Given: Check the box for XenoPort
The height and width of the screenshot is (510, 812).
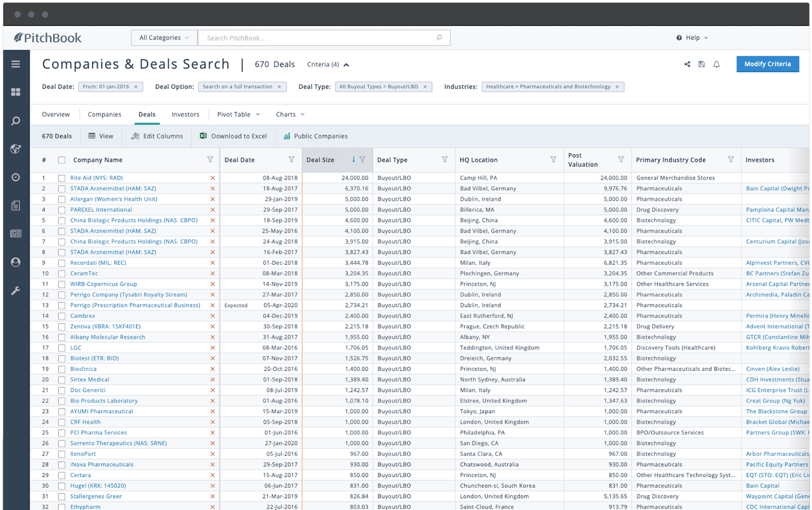Looking at the screenshot, I should coord(61,454).
